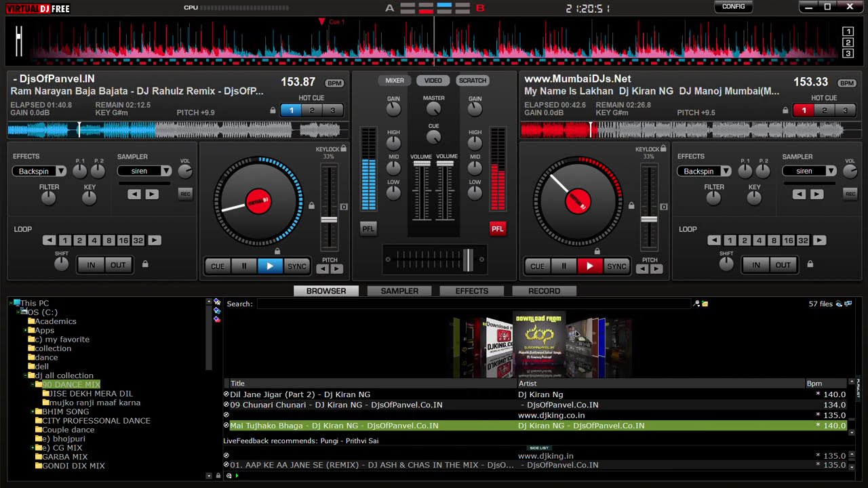Play the right sampler sample arrow
The width and height of the screenshot is (868, 488).
click(816, 195)
